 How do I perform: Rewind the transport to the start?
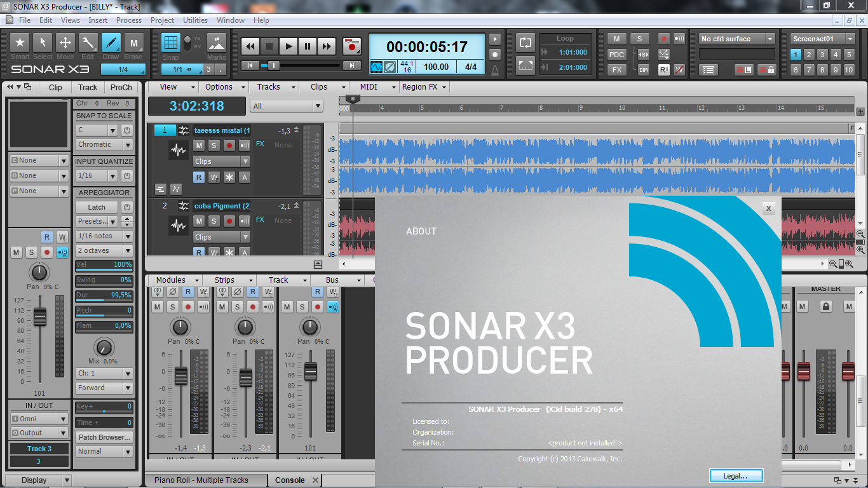[x=250, y=46]
